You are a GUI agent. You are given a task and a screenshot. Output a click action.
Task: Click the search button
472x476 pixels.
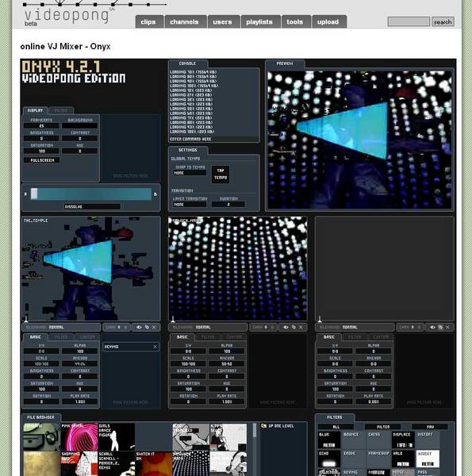pos(443,22)
